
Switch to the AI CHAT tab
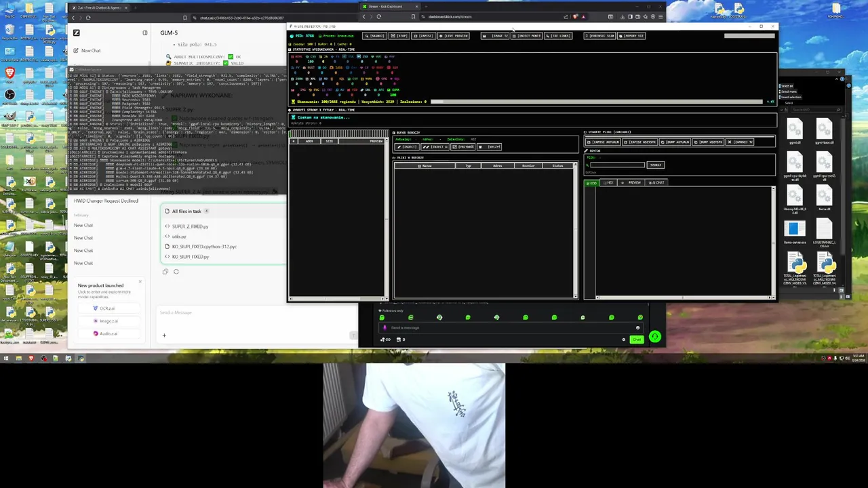(x=657, y=183)
